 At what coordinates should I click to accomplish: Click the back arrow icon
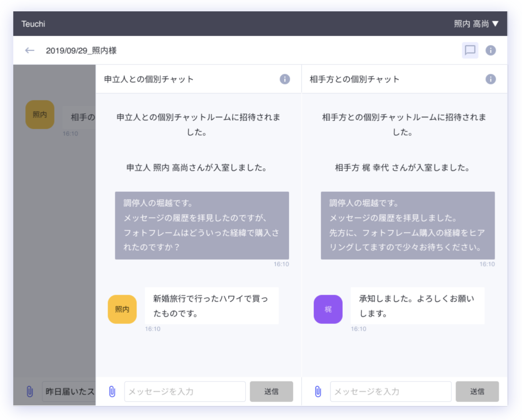[30, 50]
